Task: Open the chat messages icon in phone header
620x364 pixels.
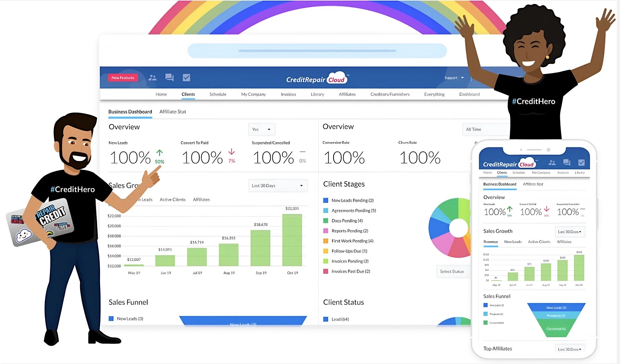Action: (567, 162)
